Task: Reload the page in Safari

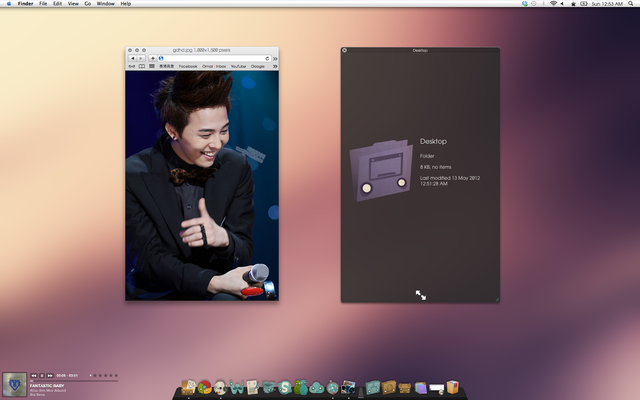Action: point(267,58)
